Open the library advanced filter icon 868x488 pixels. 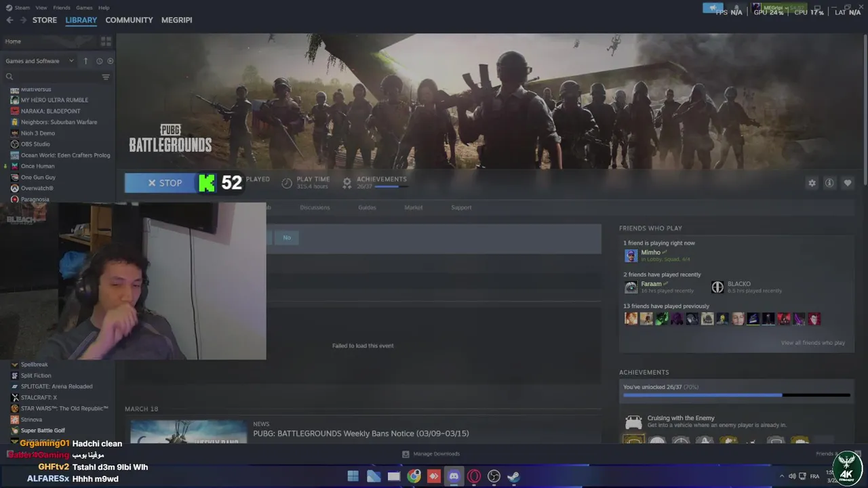pos(106,77)
